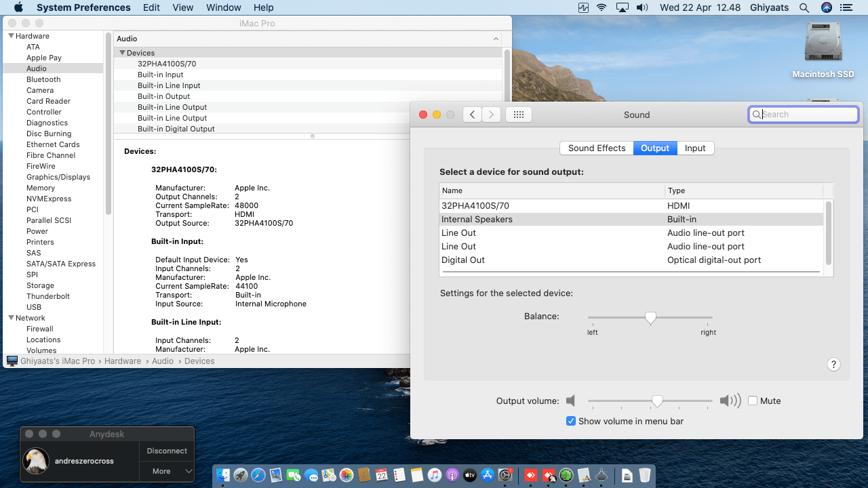Collapse the Network sidebar section

click(x=12, y=318)
